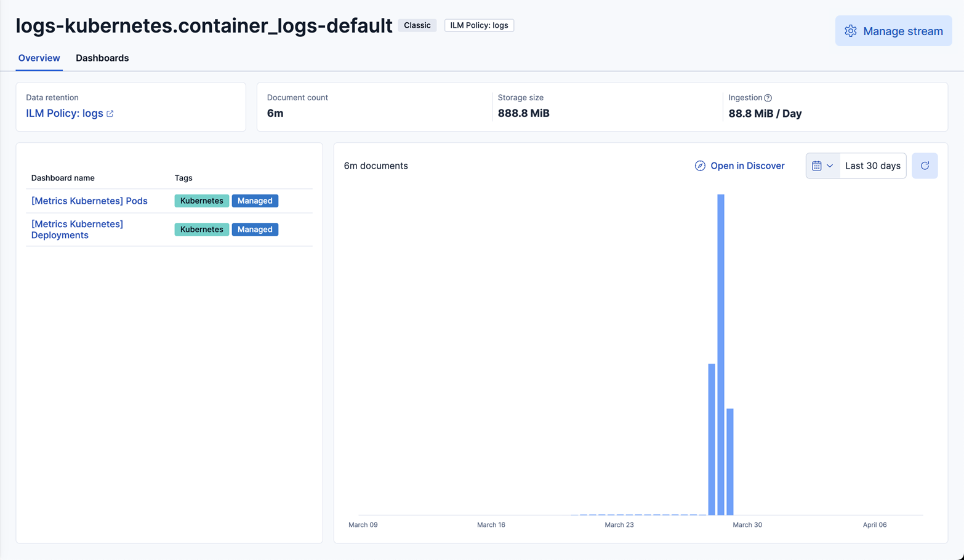The width and height of the screenshot is (964, 560).
Task: Open [Metrics Kubernetes] Deployments dashboard
Action: click(77, 230)
